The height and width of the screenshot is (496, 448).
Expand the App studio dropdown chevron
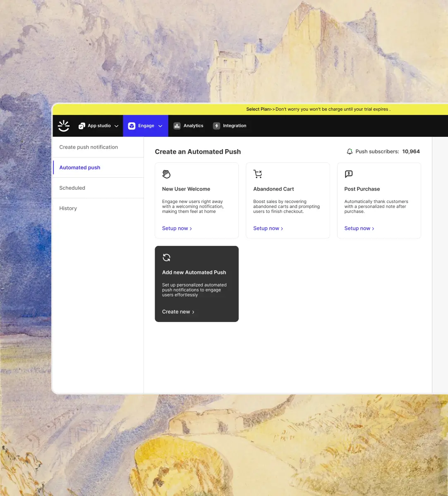click(x=117, y=126)
